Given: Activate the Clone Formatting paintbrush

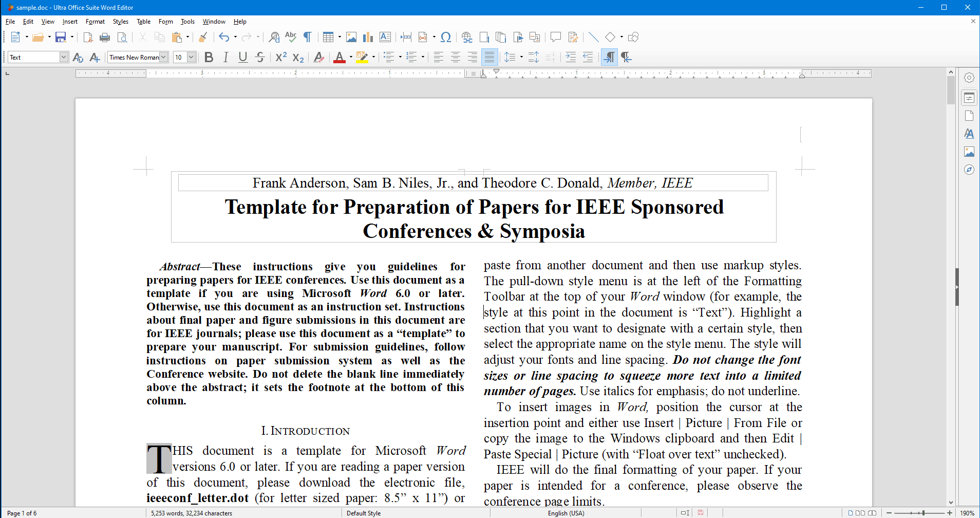Looking at the screenshot, I should 203,37.
